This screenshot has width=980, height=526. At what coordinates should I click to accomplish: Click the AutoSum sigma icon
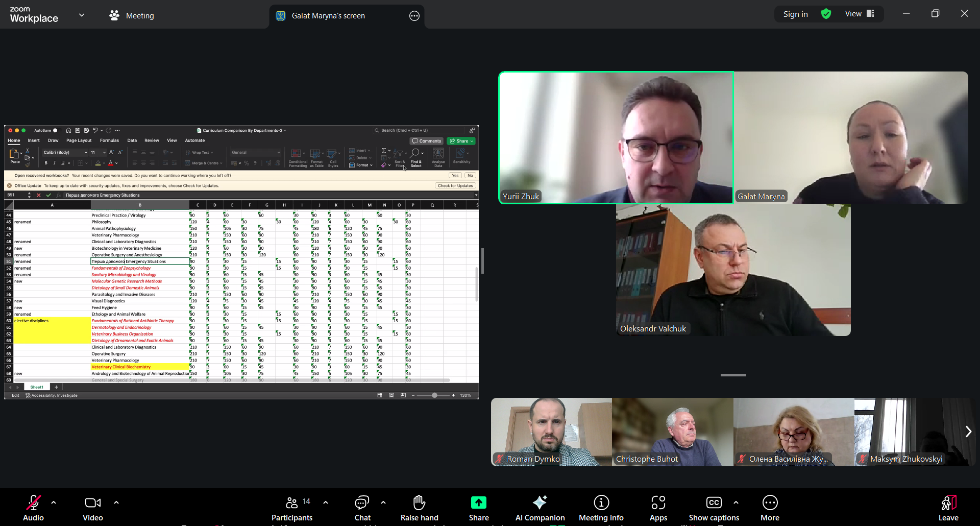coord(384,151)
